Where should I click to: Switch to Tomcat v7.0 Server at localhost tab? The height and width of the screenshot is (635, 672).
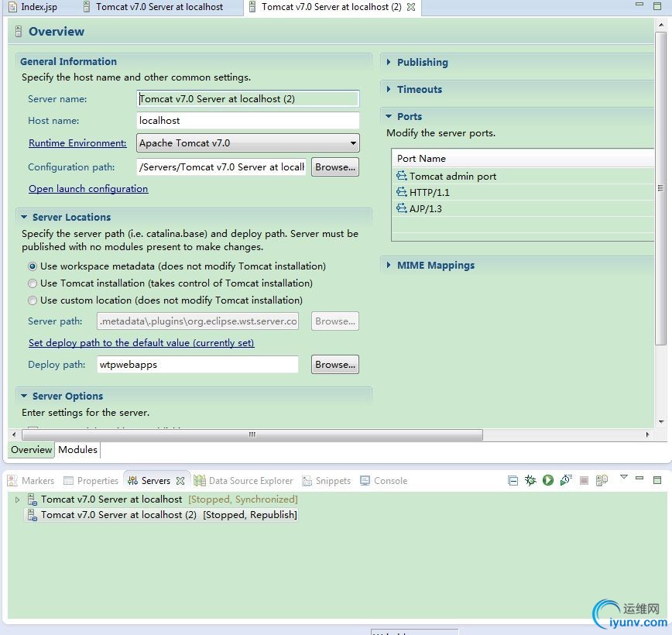tap(153, 7)
